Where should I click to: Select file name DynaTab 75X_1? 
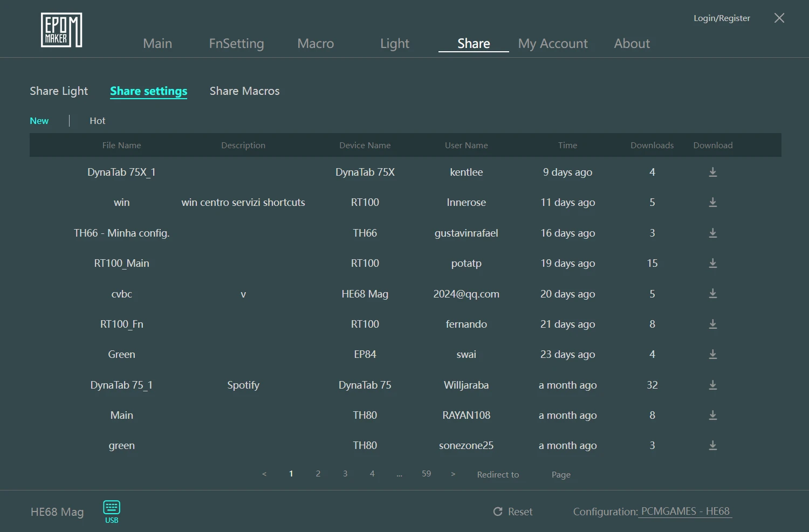tap(121, 172)
